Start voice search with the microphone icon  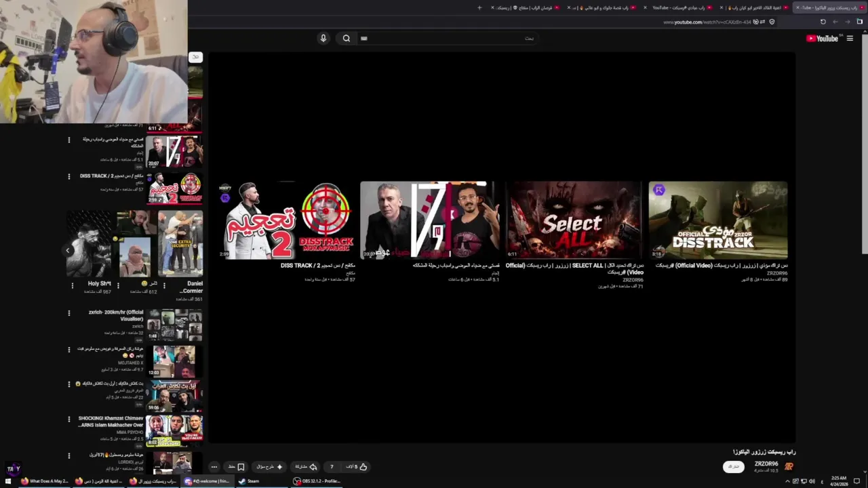coord(323,38)
